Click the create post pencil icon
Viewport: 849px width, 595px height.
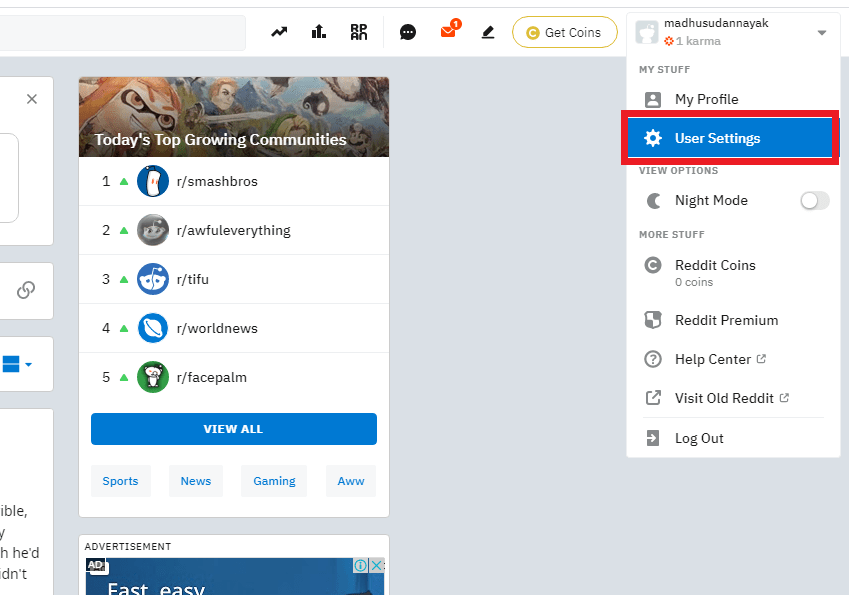pos(488,32)
